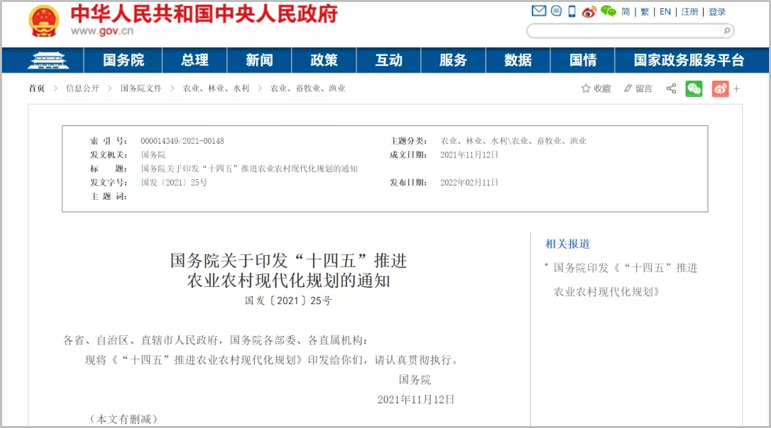
Task: Open the 政策 navigation tab
Action: pos(324,60)
